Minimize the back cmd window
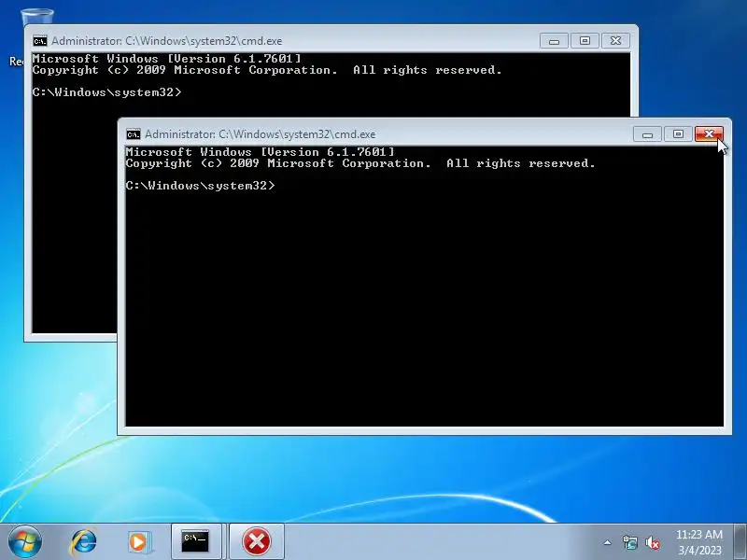The image size is (747, 560). (x=554, y=41)
